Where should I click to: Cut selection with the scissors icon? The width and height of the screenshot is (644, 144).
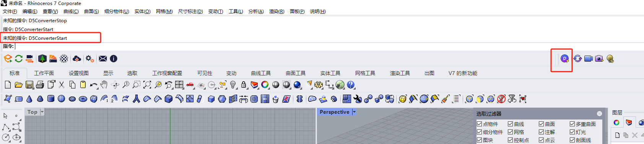tap(62, 85)
